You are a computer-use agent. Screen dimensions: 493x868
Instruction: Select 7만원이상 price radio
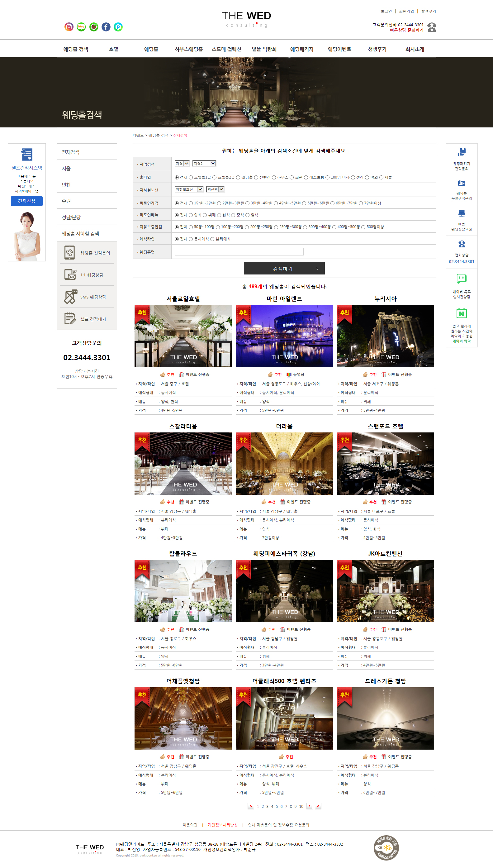[x=361, y=203]
